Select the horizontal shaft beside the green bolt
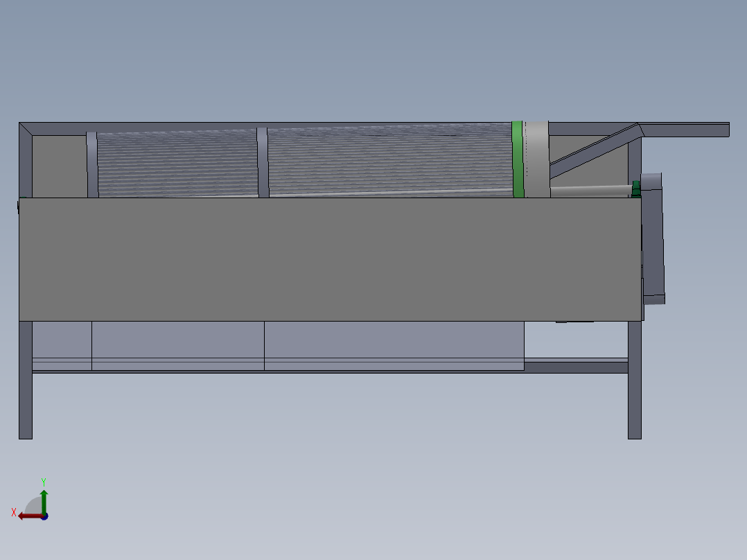The image size is (747, 560). 590,191
